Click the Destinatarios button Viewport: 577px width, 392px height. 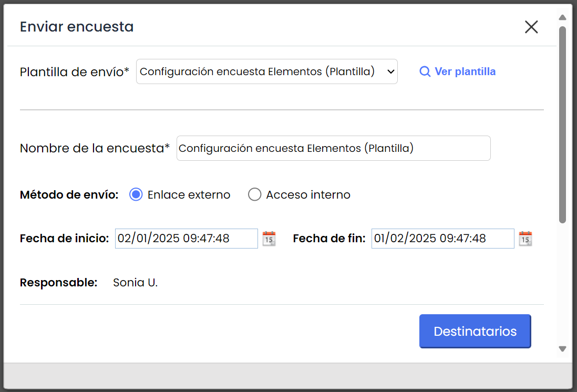[x=475, y=332]
